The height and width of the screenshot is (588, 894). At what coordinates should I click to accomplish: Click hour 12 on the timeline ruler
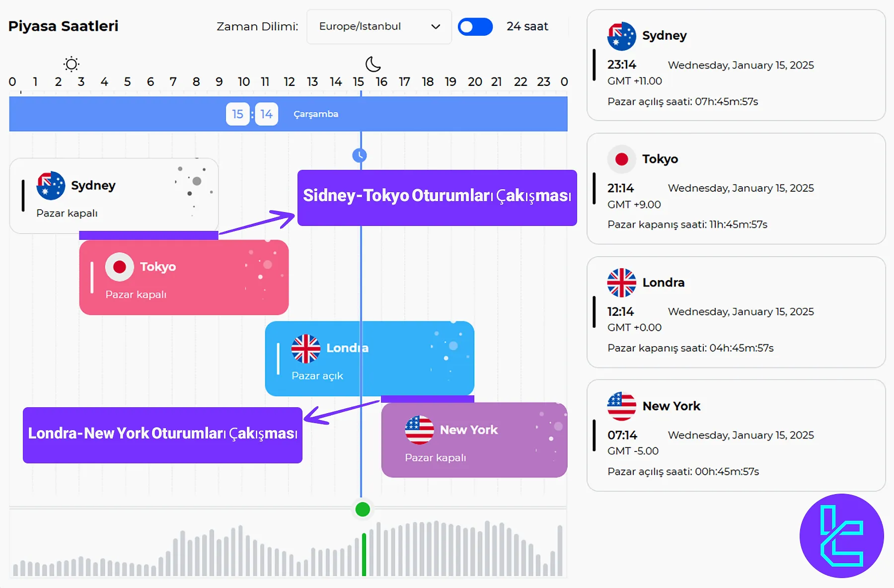tap(289, 82)
